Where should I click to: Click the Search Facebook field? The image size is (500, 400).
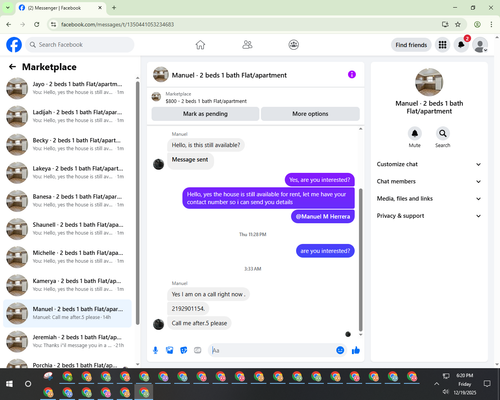coord(80,45)
